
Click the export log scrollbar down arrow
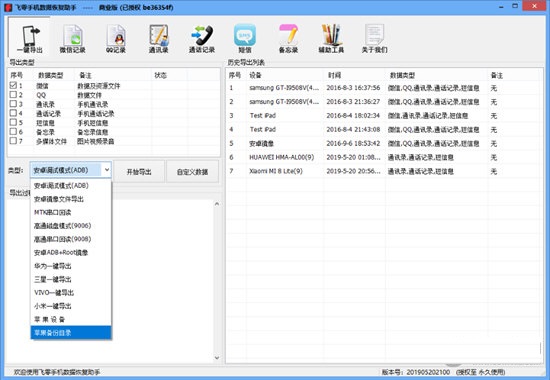(x=217, y=358)
